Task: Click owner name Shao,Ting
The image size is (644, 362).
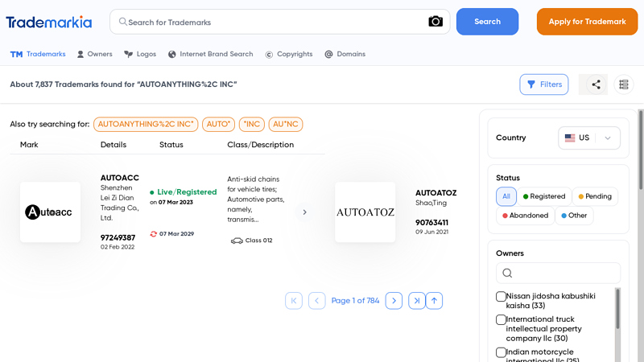Action: 431,203
